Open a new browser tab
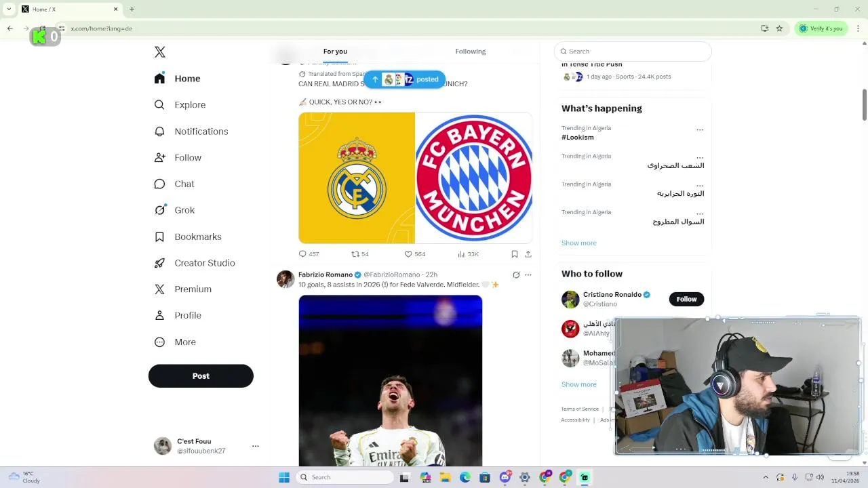Screen dimensions: 868x488 point(132,9)
